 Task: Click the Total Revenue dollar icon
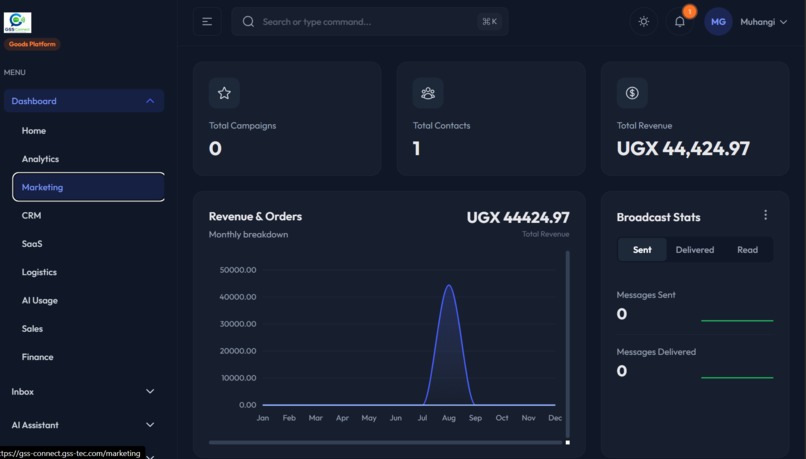pyautogui.click(x=632, y=93)
